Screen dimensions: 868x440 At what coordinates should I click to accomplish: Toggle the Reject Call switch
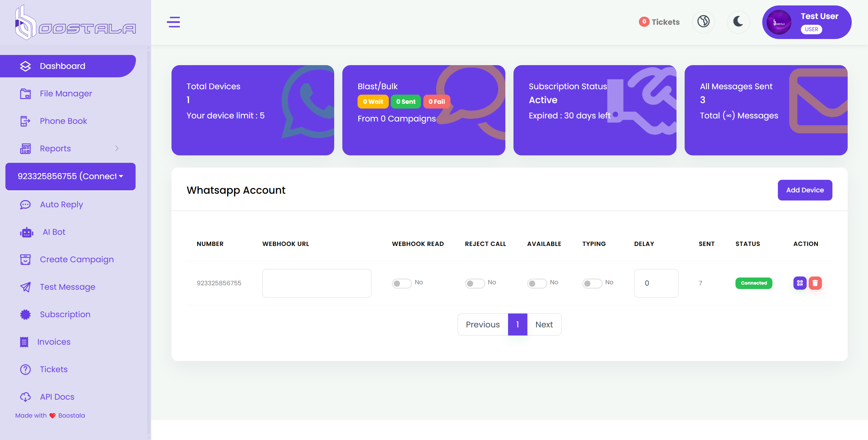point(475,283)
